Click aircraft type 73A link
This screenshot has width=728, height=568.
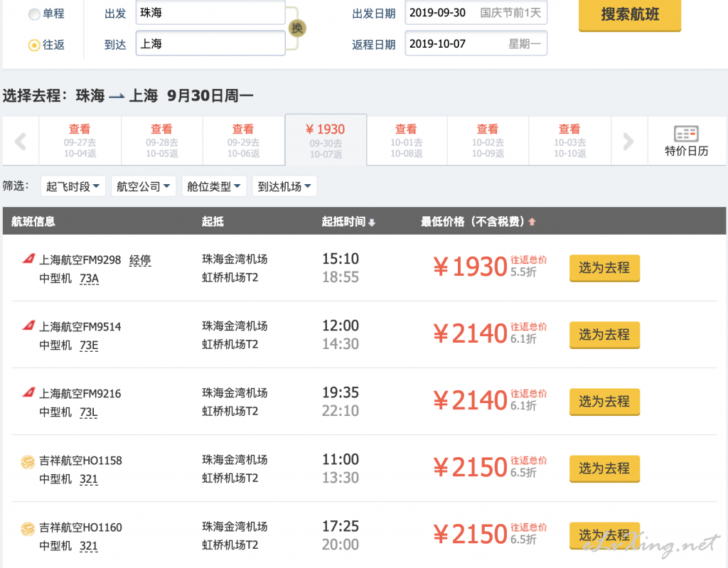[89, 279]
